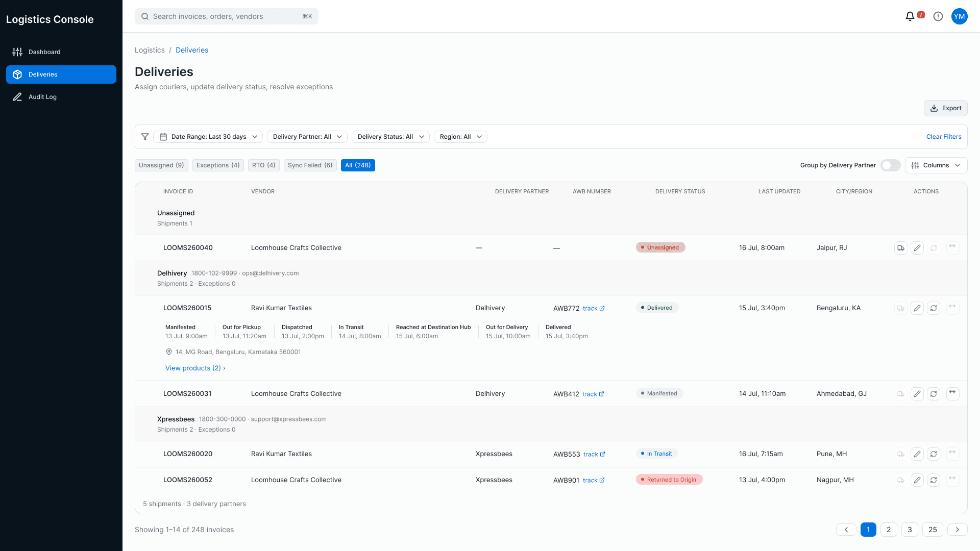Go to page 25
The height and width of the screenshot is (551, 980).
click(x=933, y=530)
